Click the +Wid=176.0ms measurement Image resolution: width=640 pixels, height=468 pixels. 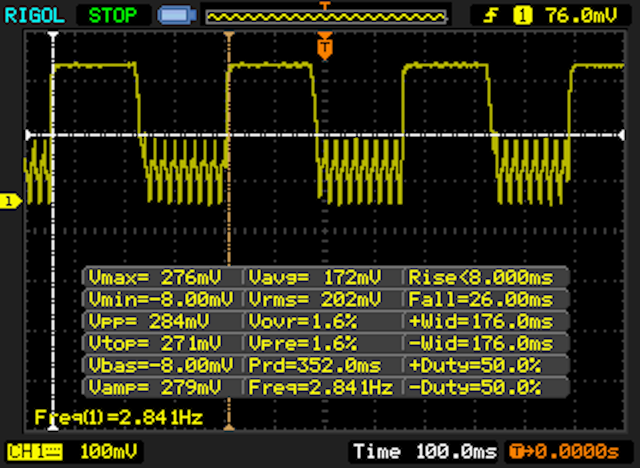[481, 322]
